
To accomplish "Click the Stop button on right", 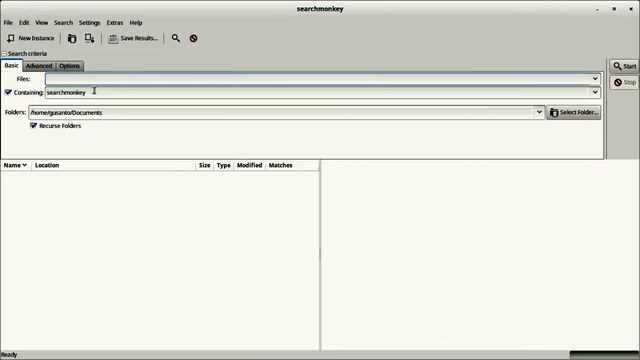I will pyautogui.click(x=624, y=82).
